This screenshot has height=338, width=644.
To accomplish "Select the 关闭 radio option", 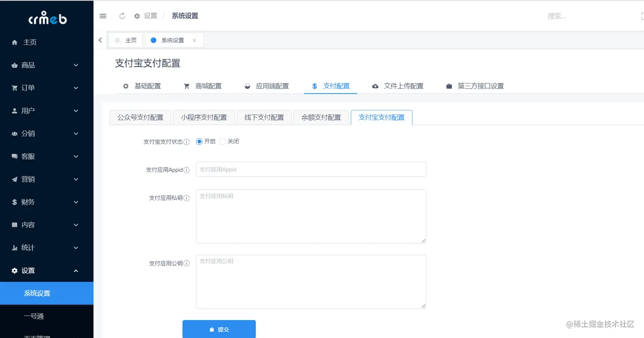I will point(222,142).
